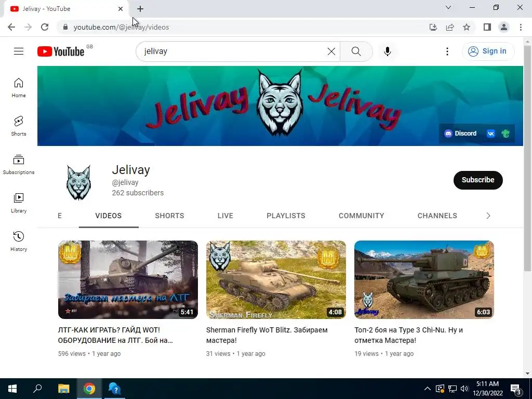The image size is (532, 399).
Task: Open the taskbar volume control
Action: [x=465, y=389]
